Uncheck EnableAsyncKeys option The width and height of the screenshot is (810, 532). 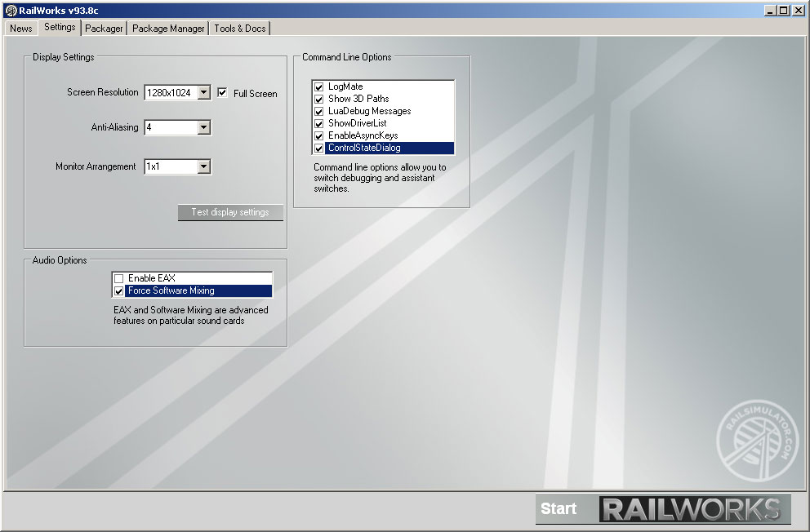click(x=319, y=136)
